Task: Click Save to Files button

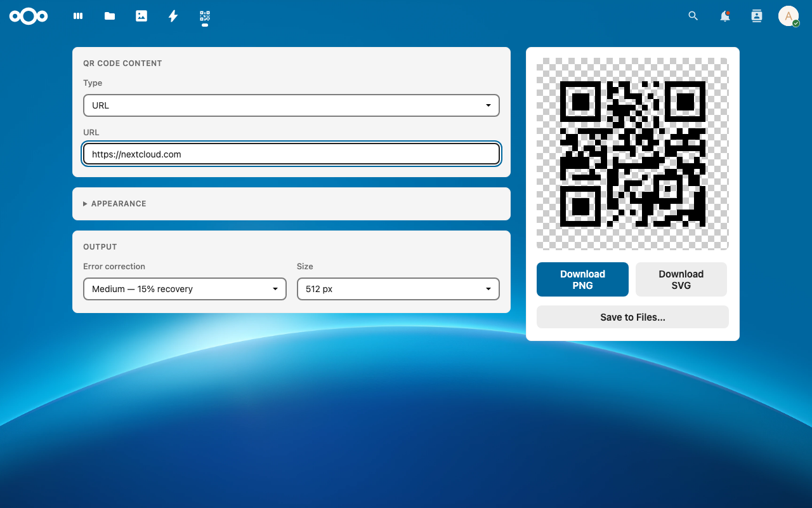Action: pyautogui.click(x=632, y=317)
